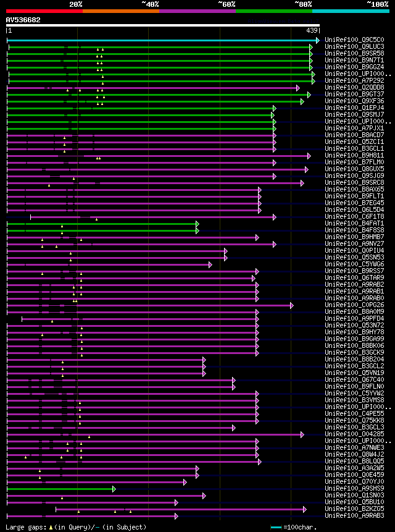Screen dimensions: 395x532
Task: Click the red 20% identity legend swatch
Action: point(44,11)
